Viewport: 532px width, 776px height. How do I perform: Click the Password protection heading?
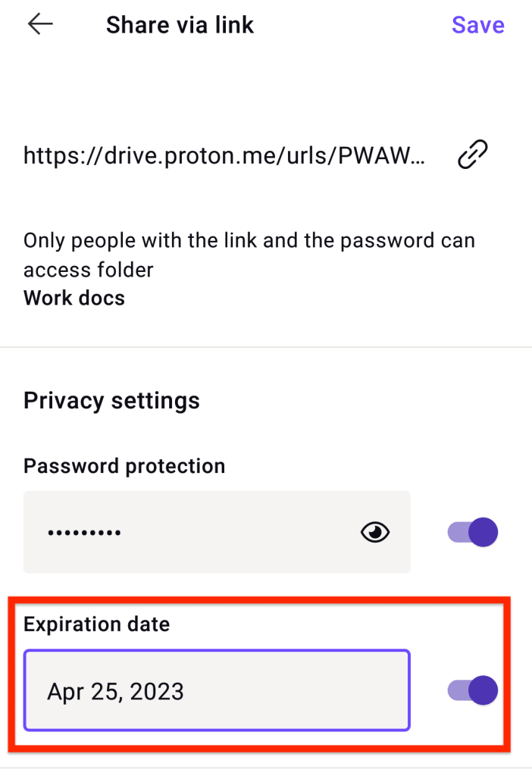[x=124, y=466]
